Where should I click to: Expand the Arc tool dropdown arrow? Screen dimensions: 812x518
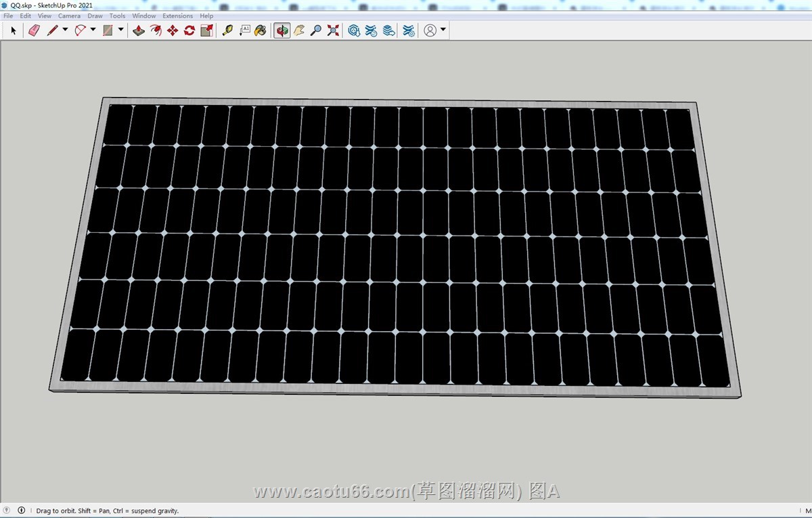coord(93,30)
